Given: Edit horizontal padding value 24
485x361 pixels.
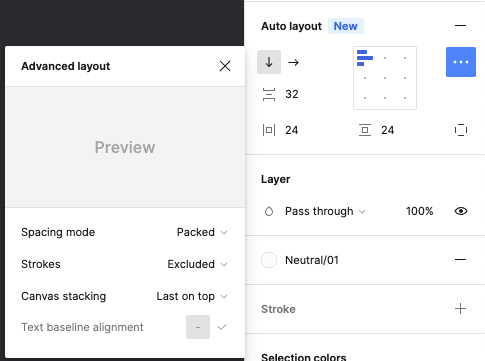Looking at the screenshot, I should coord(291,130).
